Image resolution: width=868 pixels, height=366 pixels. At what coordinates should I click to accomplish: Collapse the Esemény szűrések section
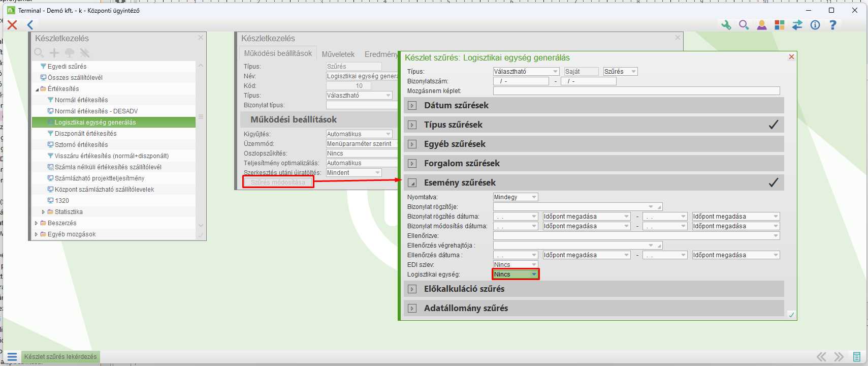412,183
